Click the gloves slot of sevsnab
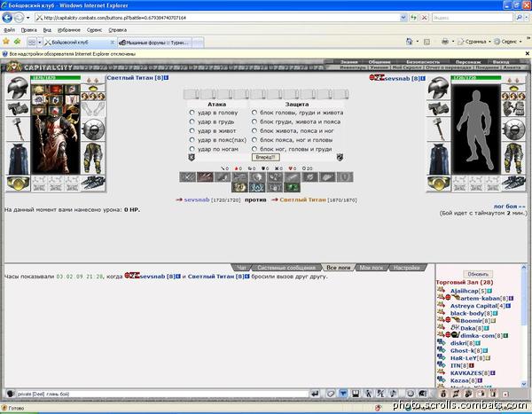Screen dimensions: 532x414 [513, 108]
